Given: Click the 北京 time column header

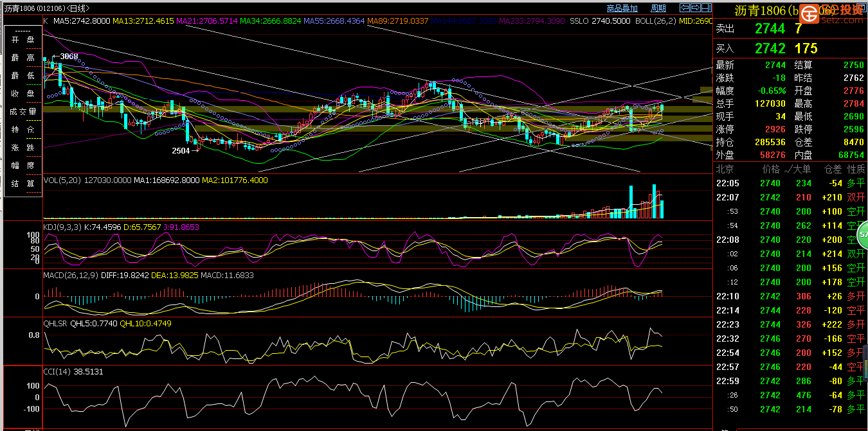Looking at the screenshot, I should tap(725, 170).
